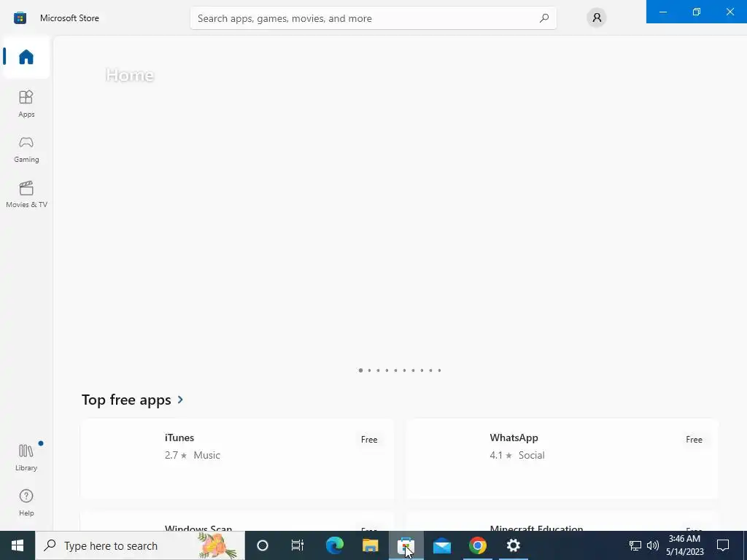Open Cortana from the taskbar
747x560 pixels.
[x=263, y=545]
